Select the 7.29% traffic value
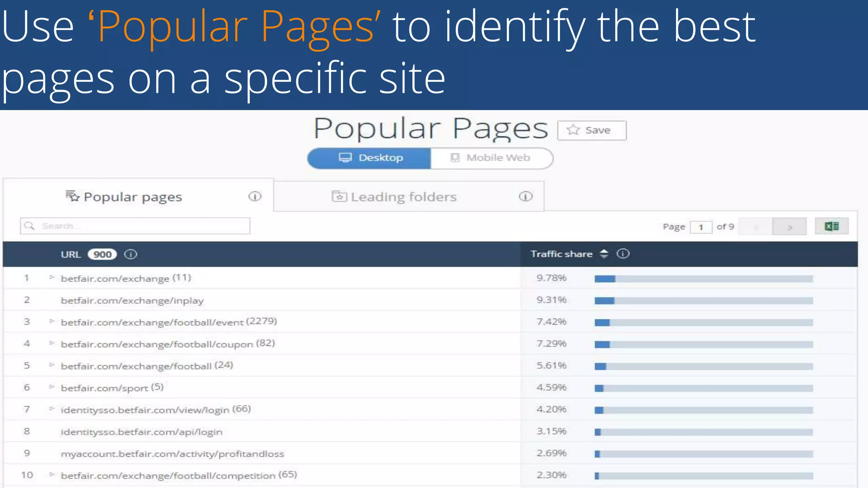 tap(551, 344)
